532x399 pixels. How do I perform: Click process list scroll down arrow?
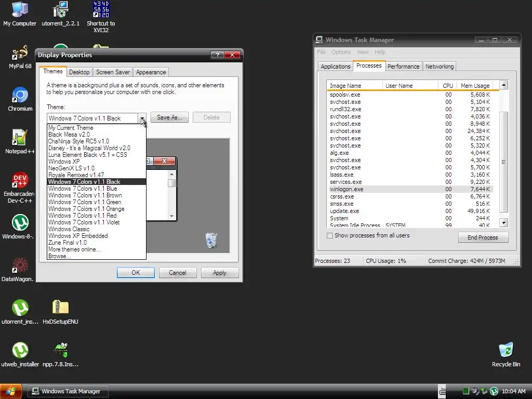coord(504,223)
